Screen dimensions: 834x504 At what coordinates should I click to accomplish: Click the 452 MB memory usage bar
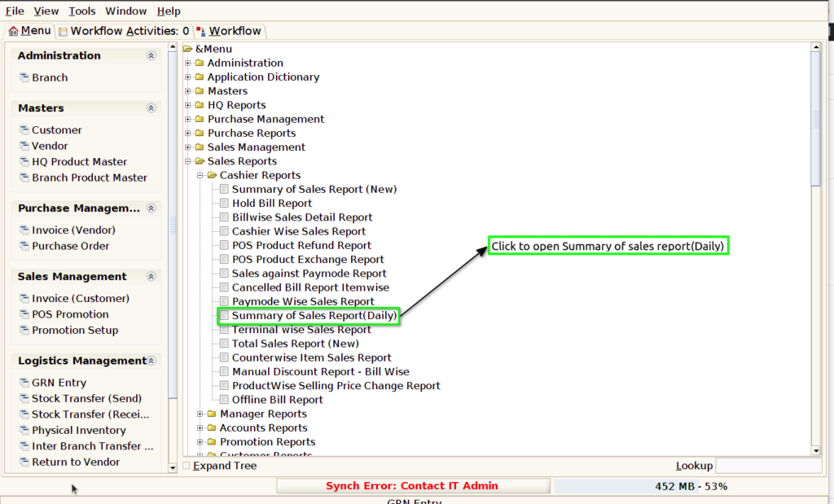click(x=691, y=486)
